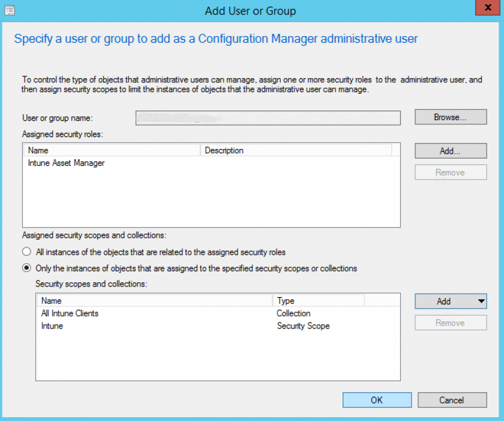Close the Add User or Group dialog
The height and width of the screenshot is (421, 504).
(487, 8)
